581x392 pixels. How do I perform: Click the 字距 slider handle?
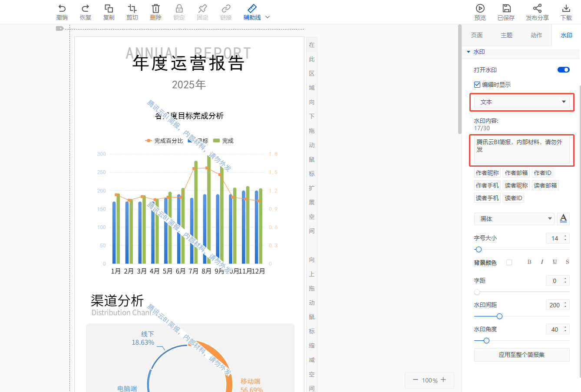(x=477, y=292)
